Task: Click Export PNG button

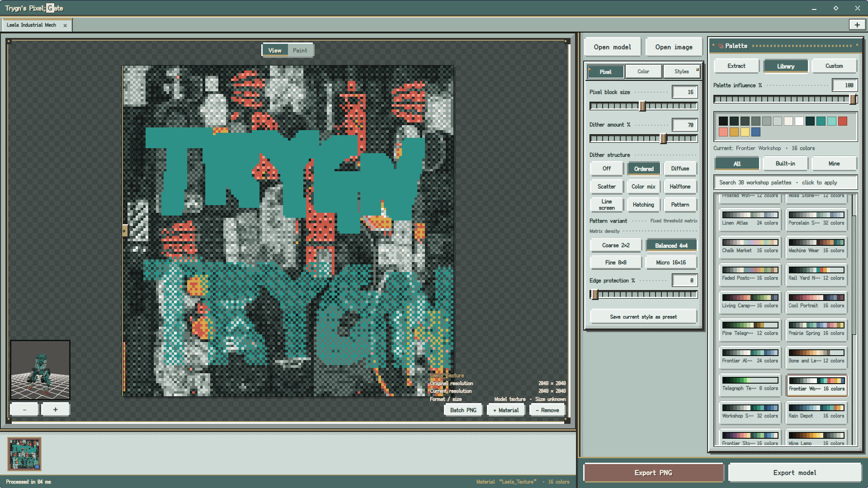Action: (653, 473)
